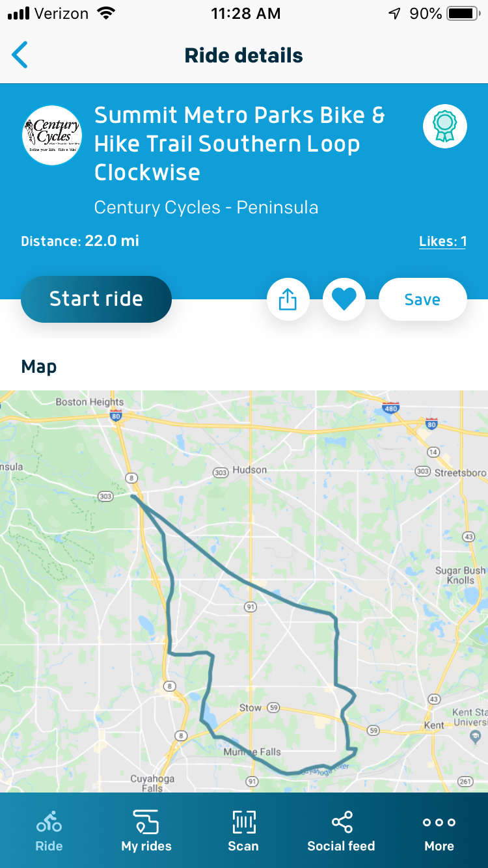Go to the Social feed tab

(341, 831)
